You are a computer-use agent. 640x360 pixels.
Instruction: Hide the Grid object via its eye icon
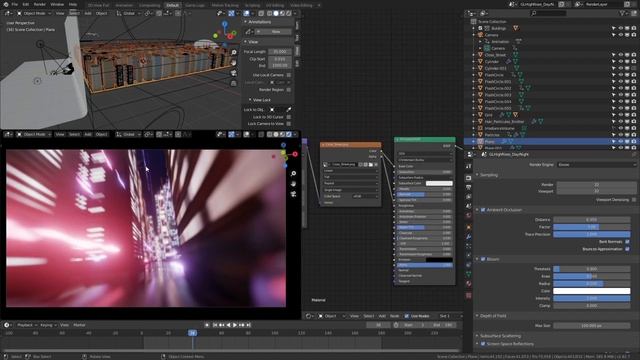point(620,115)
